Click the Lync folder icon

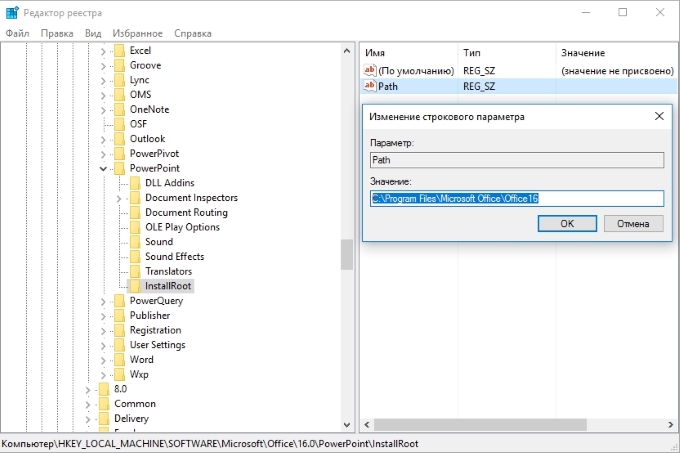click(120, 80)
